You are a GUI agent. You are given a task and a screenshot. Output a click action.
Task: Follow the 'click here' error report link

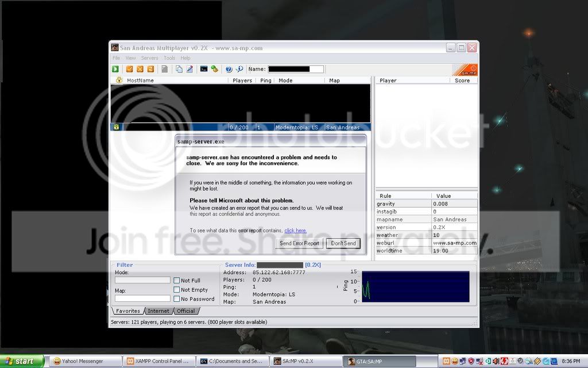point(296,231)
